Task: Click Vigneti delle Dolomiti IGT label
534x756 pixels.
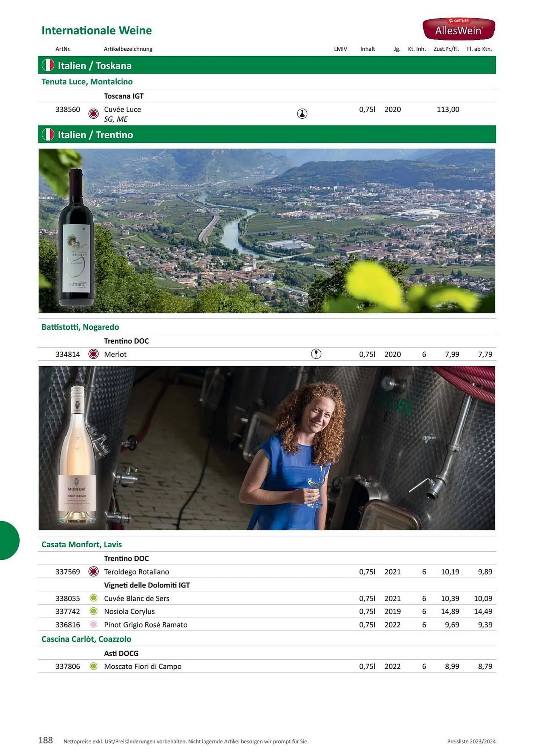Action: click(147, 585)
